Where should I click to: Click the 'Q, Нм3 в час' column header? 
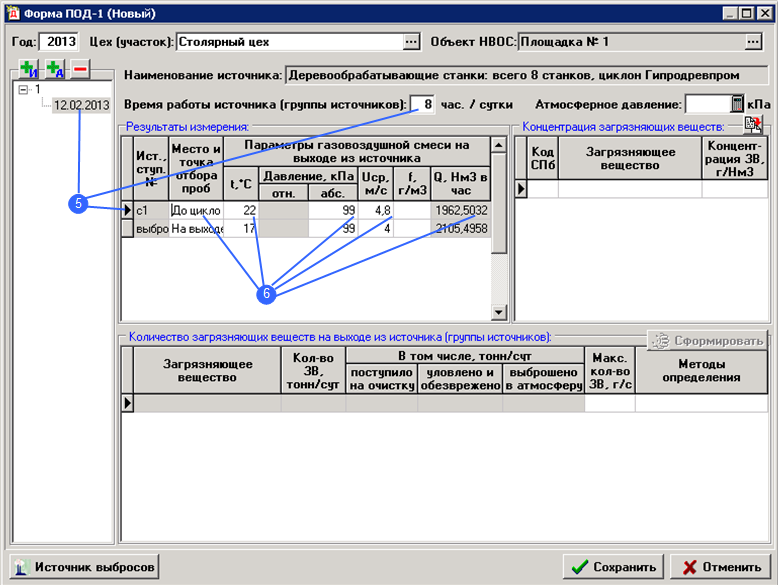click(x=461, y=184)
